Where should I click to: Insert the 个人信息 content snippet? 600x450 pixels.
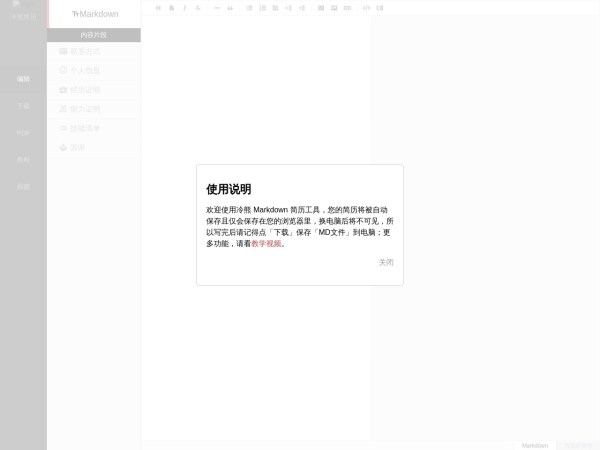[x=85, y=70]
